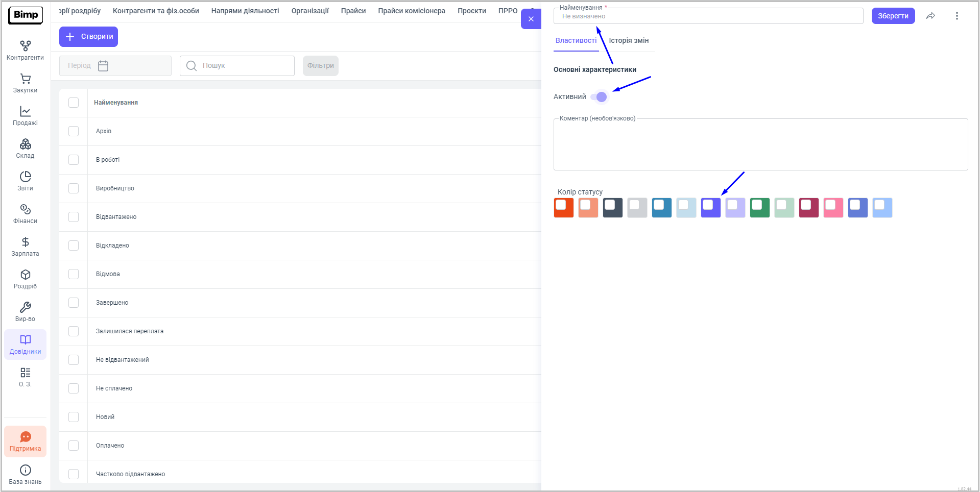
Task: Open the Закупки cart section
Action: click(x=25, y=83)
